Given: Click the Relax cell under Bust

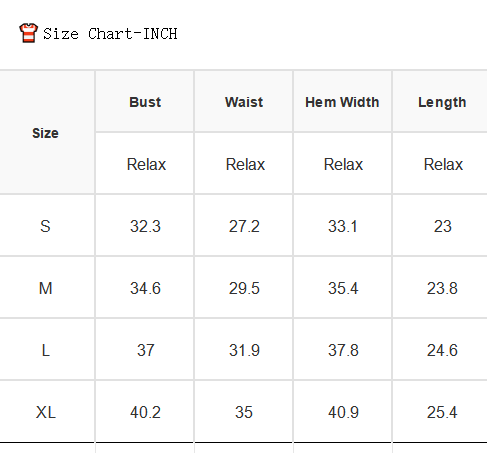Looking at the screenshot, I should point(146,164).
